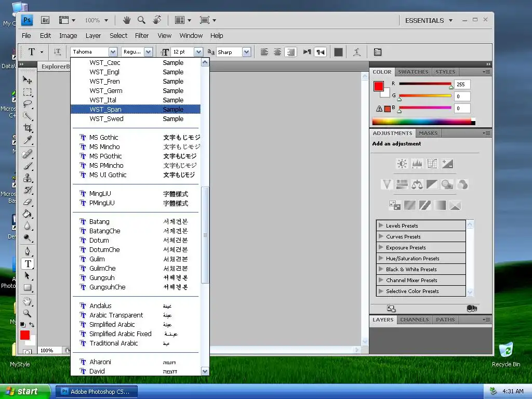Select the Eyedropper tool

[28, 140]
